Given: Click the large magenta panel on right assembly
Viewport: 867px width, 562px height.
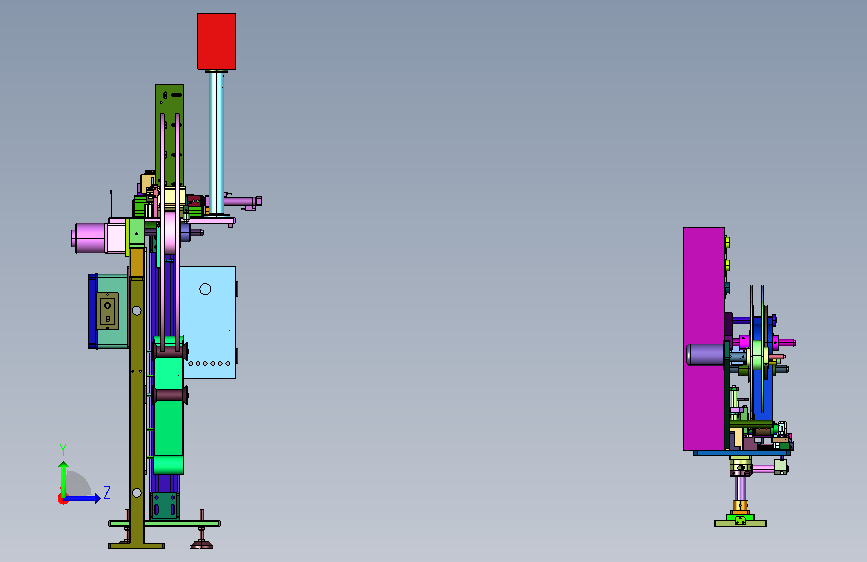Looking at the screenshot, I should pos(704,339).
